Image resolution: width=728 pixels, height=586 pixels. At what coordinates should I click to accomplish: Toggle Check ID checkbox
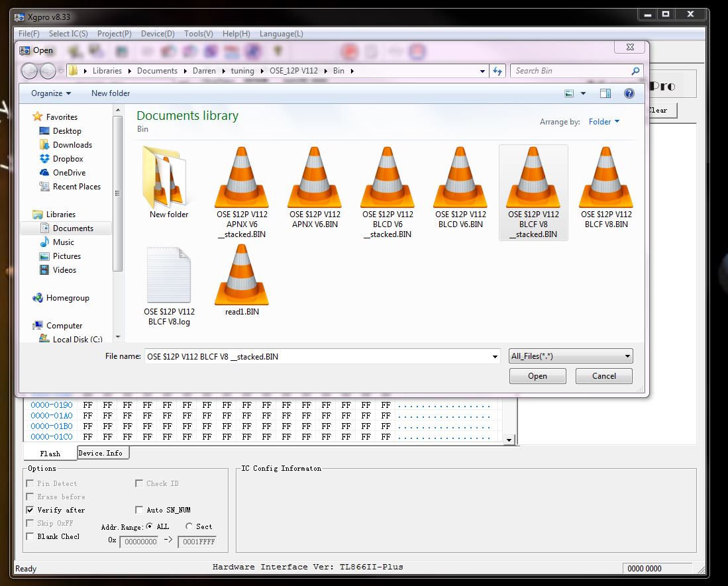[139, 483]
